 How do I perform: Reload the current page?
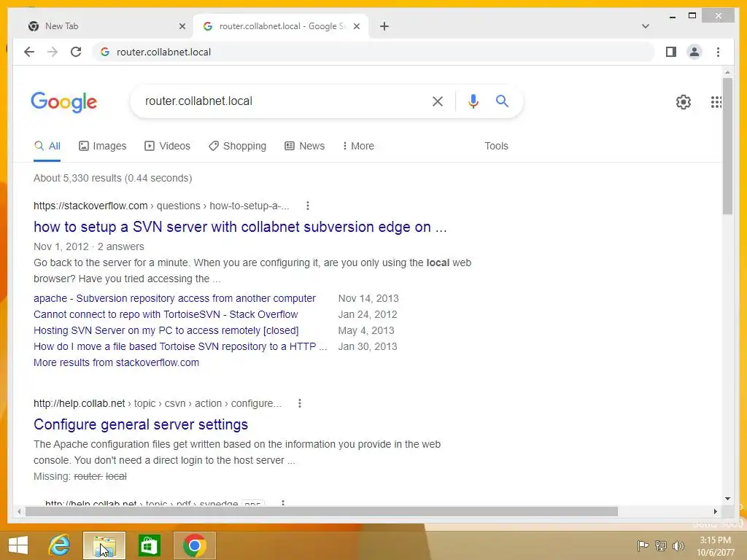(x=76, y=52)
